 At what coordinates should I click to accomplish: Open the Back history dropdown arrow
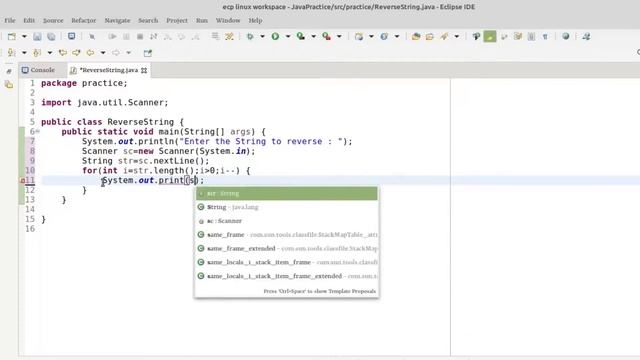103,53
